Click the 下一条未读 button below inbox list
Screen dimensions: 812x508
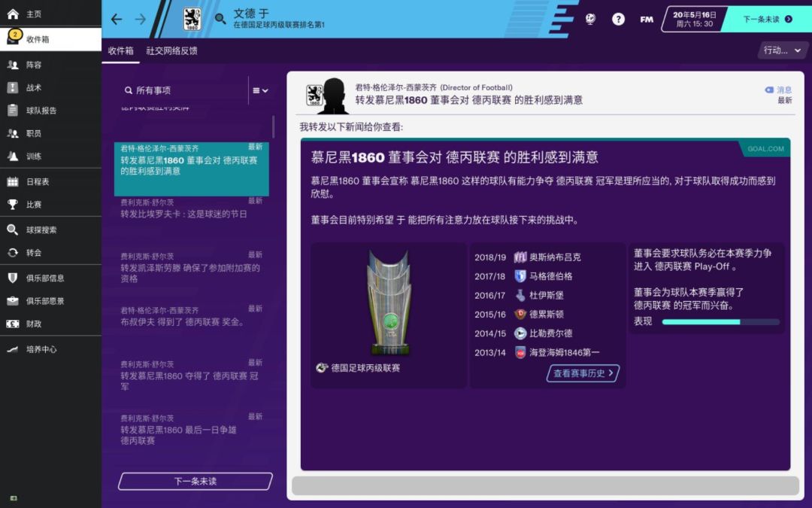pos(195,482)
